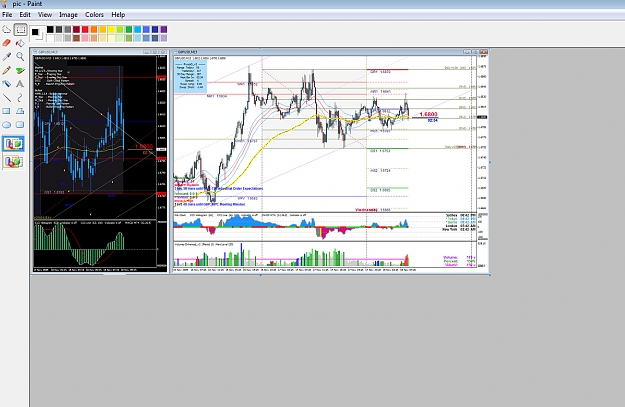The width and height of the screenshot is (625, 407).
Task: Click the Paint icon in the title bar
Action: pyautogui.click(x=4, y=4)
